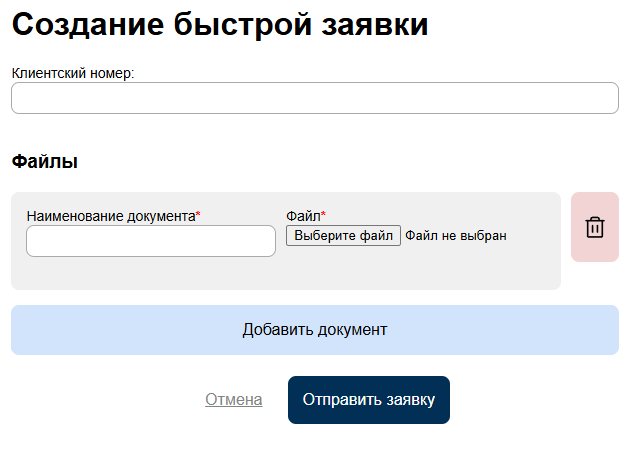Submit with Отправить заявку button

pyautogui.click(x=369, y=400)
